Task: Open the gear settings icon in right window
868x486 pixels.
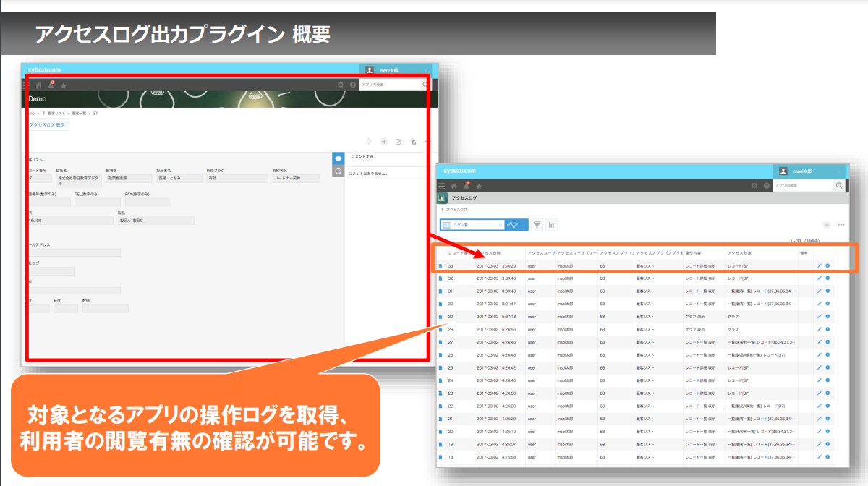Action: [754, 186]
